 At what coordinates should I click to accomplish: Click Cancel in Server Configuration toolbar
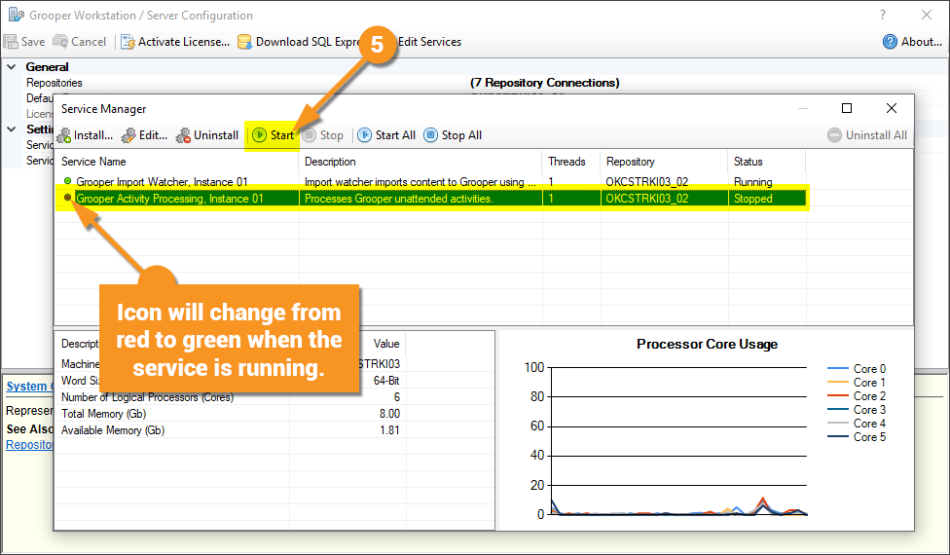[79, 42]
